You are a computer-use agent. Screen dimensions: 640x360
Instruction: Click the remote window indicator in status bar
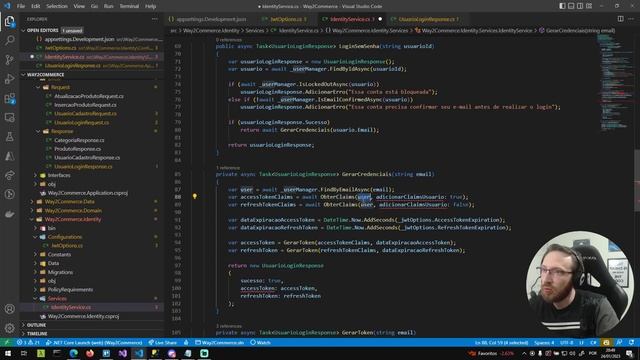7,342
